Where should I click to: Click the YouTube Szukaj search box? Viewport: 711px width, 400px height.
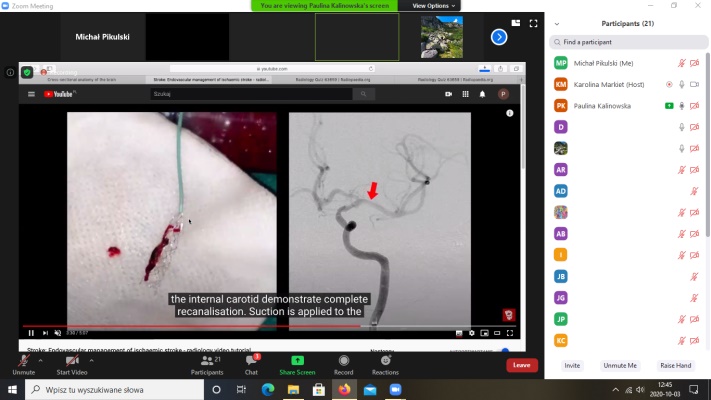click(x=251, y=94)
